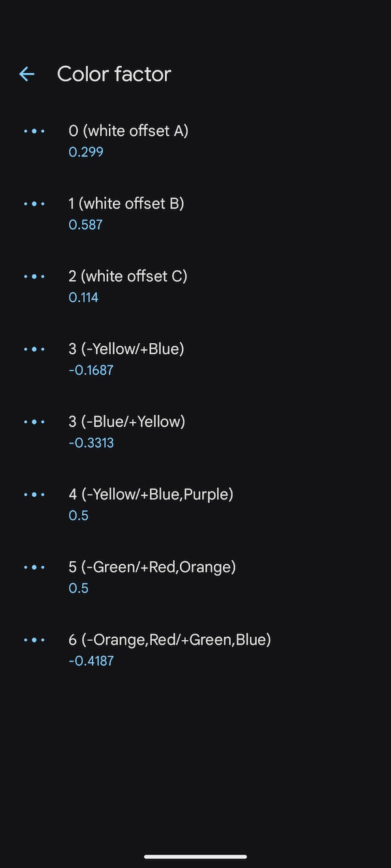The width and height of the screenshot is (391, 868).
Task: Select the 0.5 value under 4 (-Yellow/+Blue,Purple)
Action: pos(78,515)
